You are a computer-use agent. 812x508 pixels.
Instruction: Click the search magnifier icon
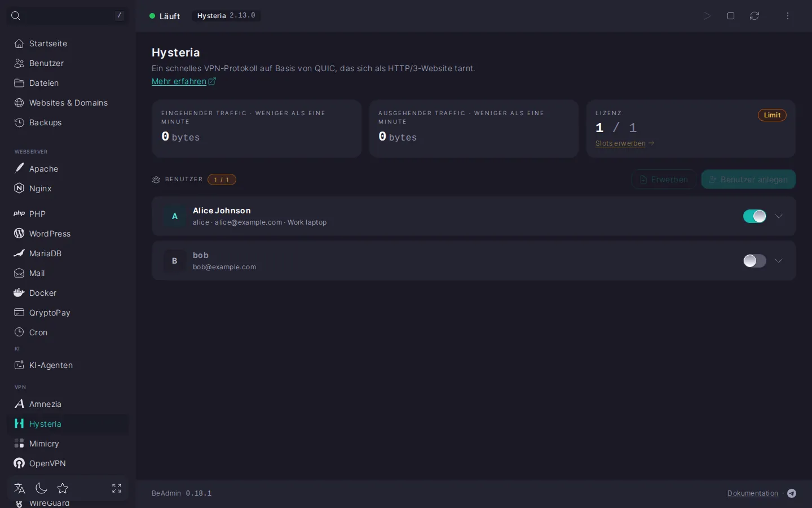[x=16, y=16]
